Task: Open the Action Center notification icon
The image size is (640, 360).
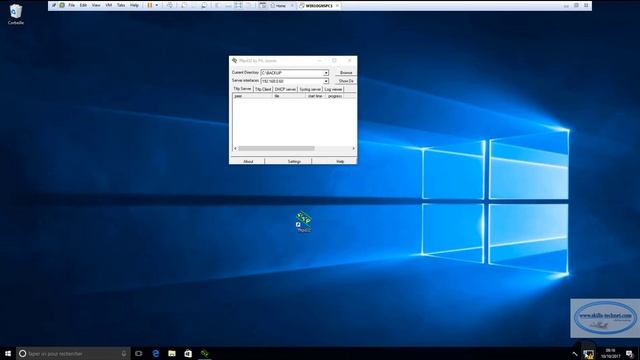Action: (629, 354)
